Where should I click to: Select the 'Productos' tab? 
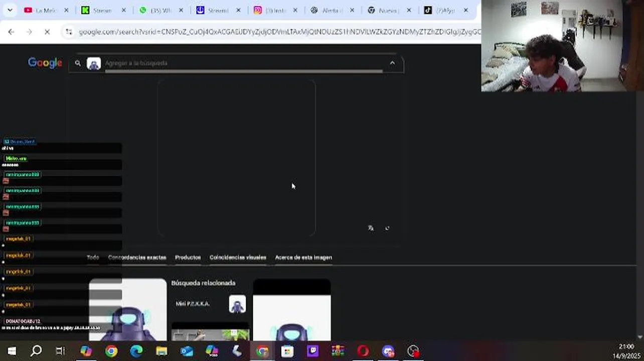coord(188,257)
